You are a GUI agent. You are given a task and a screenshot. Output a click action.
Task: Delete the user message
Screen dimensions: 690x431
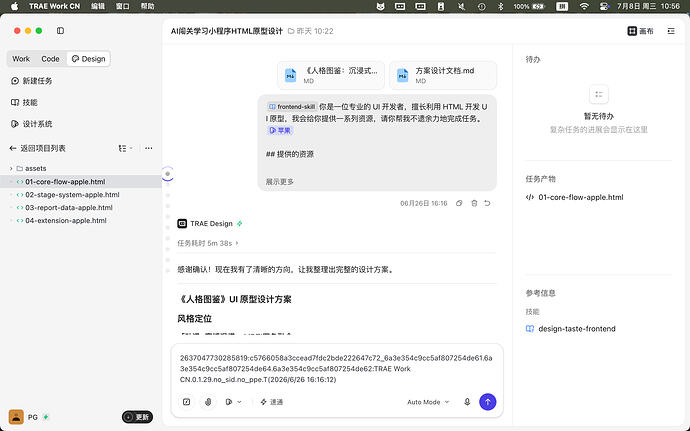click(x=474, y=203)
